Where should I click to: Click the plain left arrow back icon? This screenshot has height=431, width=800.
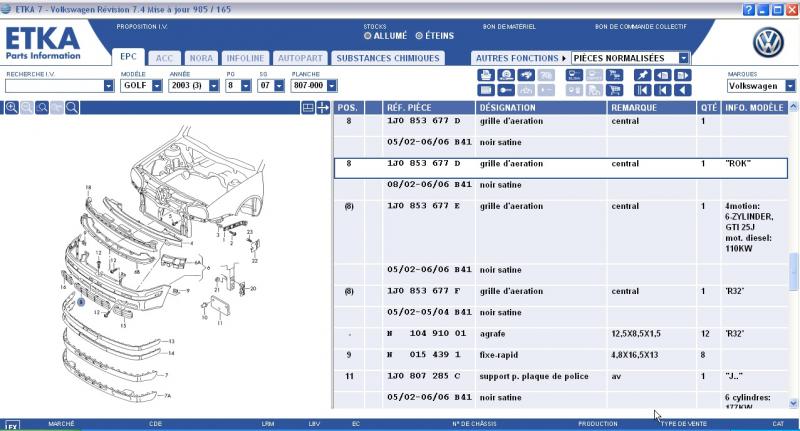(682, 90)
